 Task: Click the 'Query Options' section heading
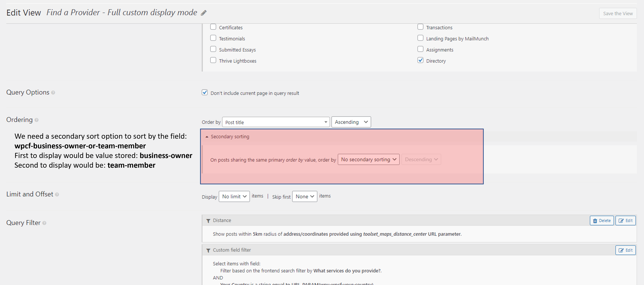pyautogui.click(x=28, y=92)
